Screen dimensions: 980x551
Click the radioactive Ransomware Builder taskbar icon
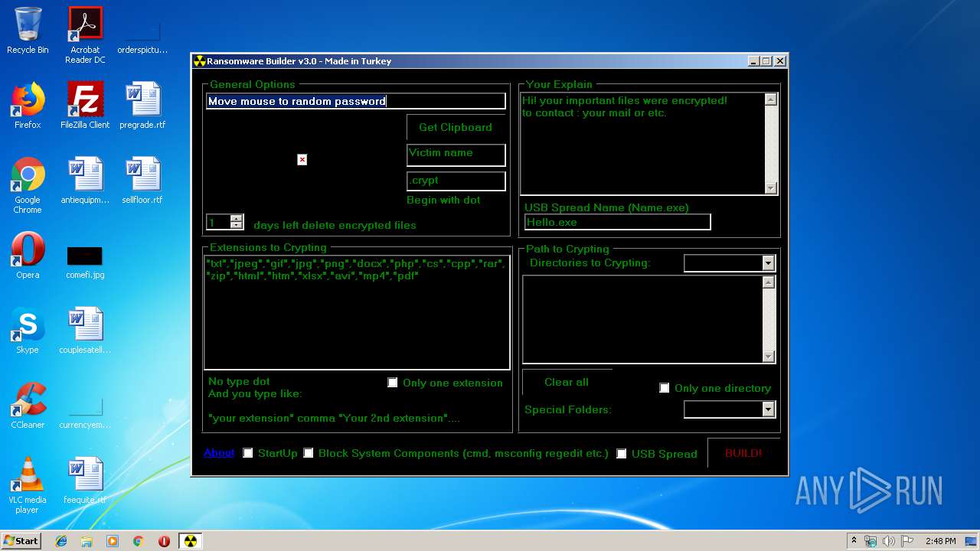[x=190, y=541]
